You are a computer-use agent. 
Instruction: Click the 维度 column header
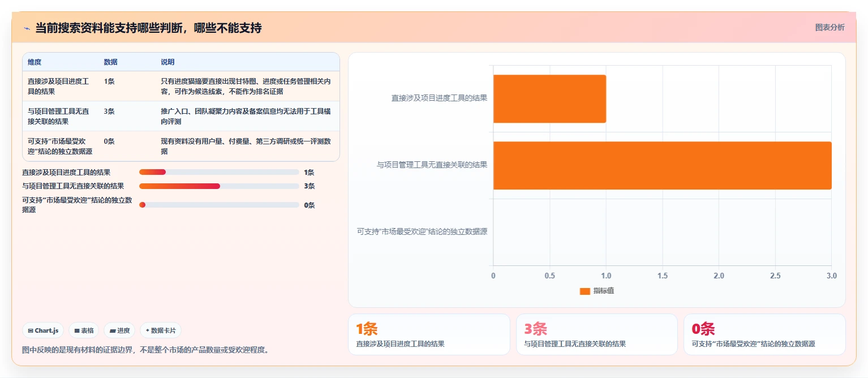click(x=35, y=62)
